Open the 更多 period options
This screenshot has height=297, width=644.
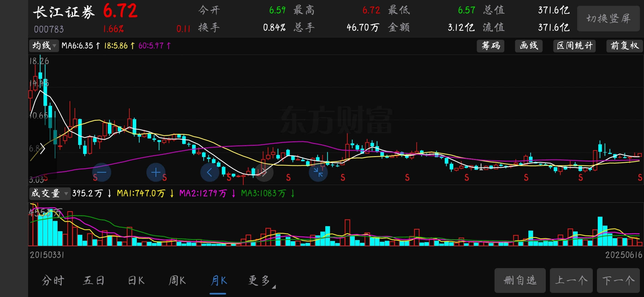click(261, 281)
